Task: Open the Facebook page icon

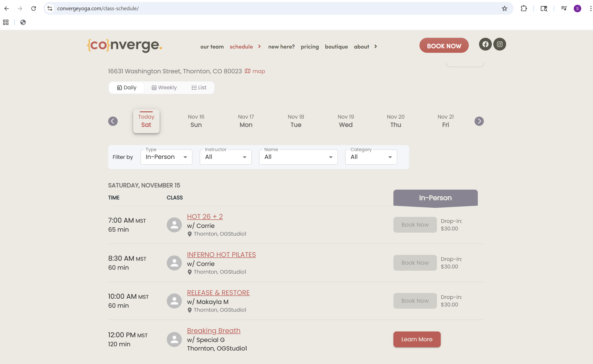Action: pos(485,44)
